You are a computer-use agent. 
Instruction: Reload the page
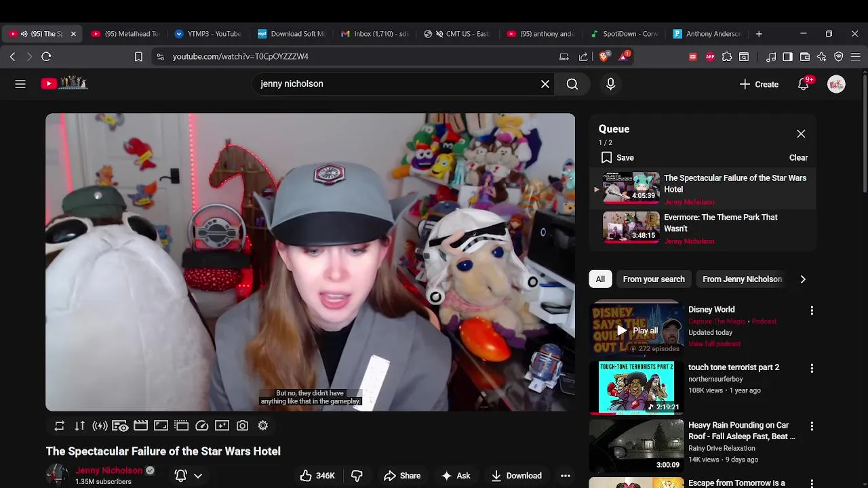coord(46,57)
